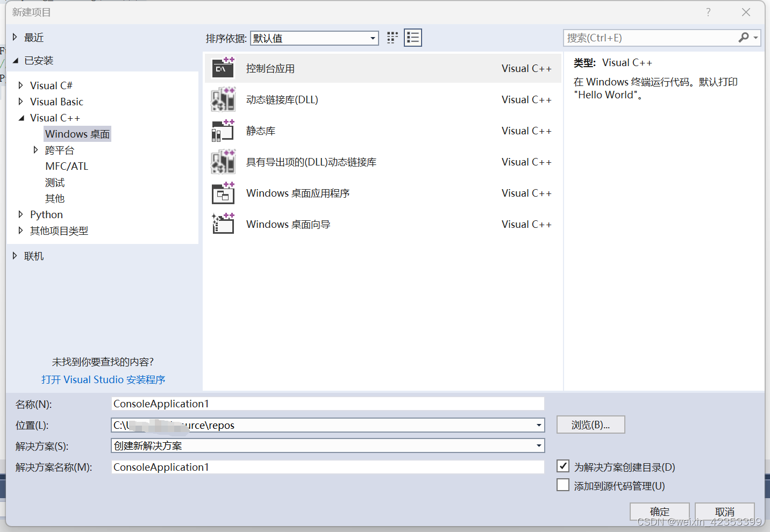Open the 位置(L) path dropdown arrow
Screen dimensions: 770x532
(539, 425)
